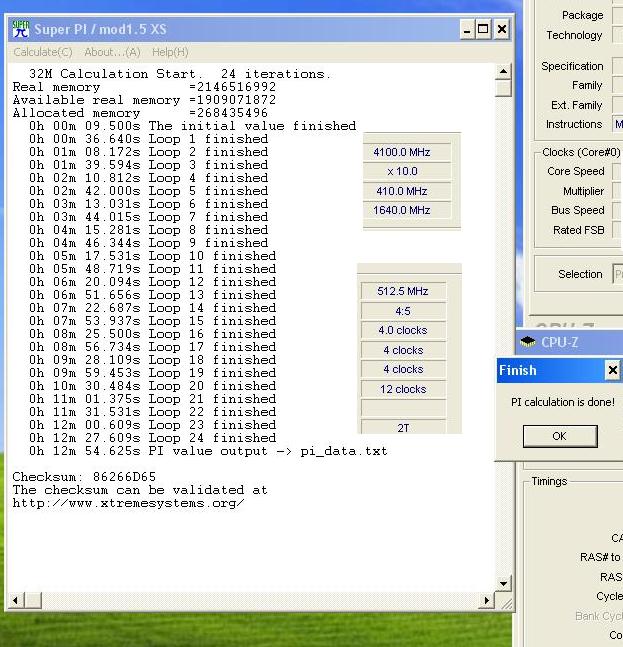Click the x 10.0 multiplier value
This screenshot has height=647, width=623.
pos(402,171)
